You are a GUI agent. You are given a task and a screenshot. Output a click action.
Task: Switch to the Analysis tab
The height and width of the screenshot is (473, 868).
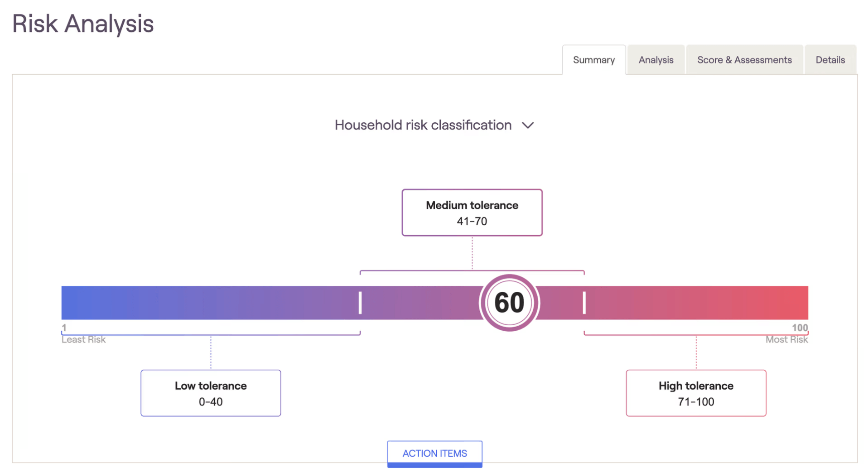(656, 60)
